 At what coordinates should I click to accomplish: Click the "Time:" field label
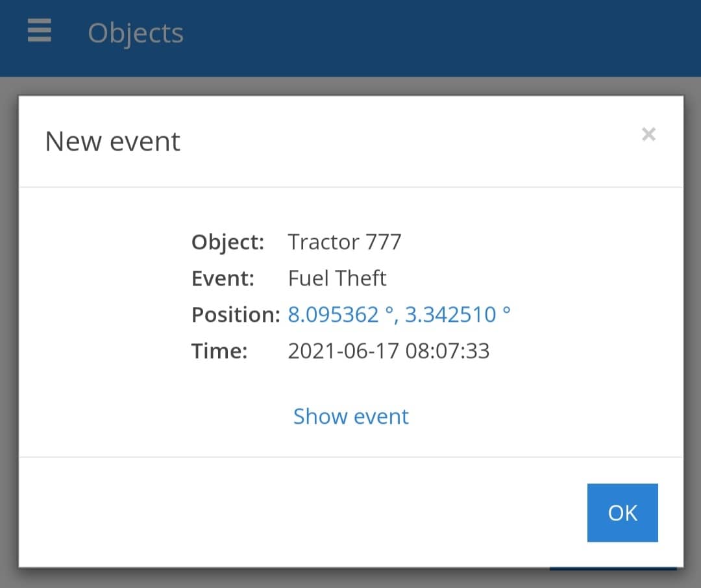[219, 351]
